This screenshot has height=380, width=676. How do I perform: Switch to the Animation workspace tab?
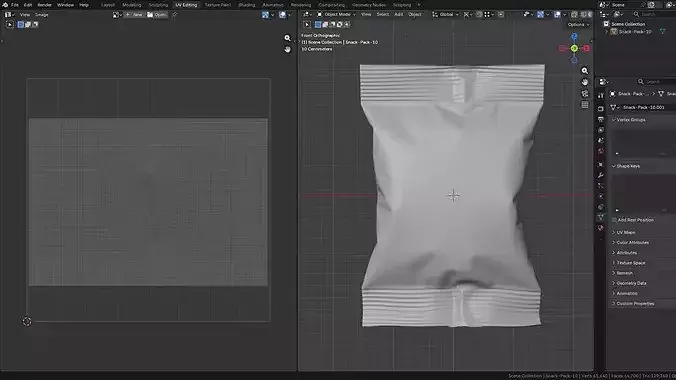click(x=273, y=5)
